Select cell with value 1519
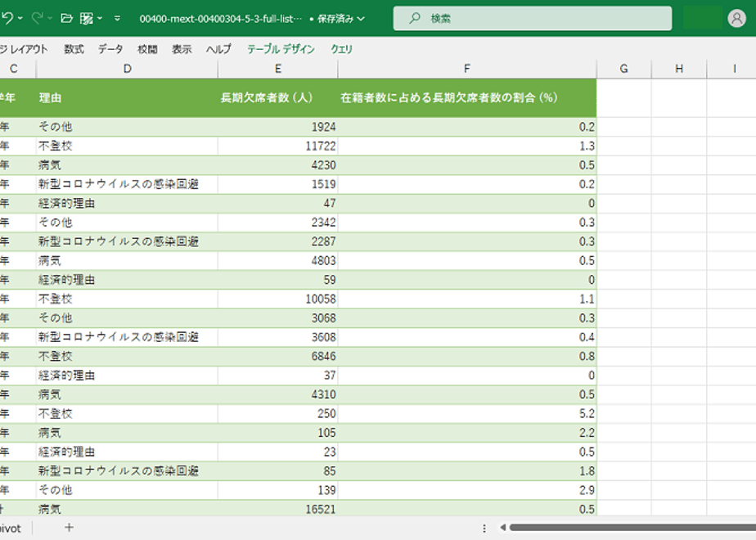Image resolution: width=756 pixels, height=540 pixels. tap(277, 184)
